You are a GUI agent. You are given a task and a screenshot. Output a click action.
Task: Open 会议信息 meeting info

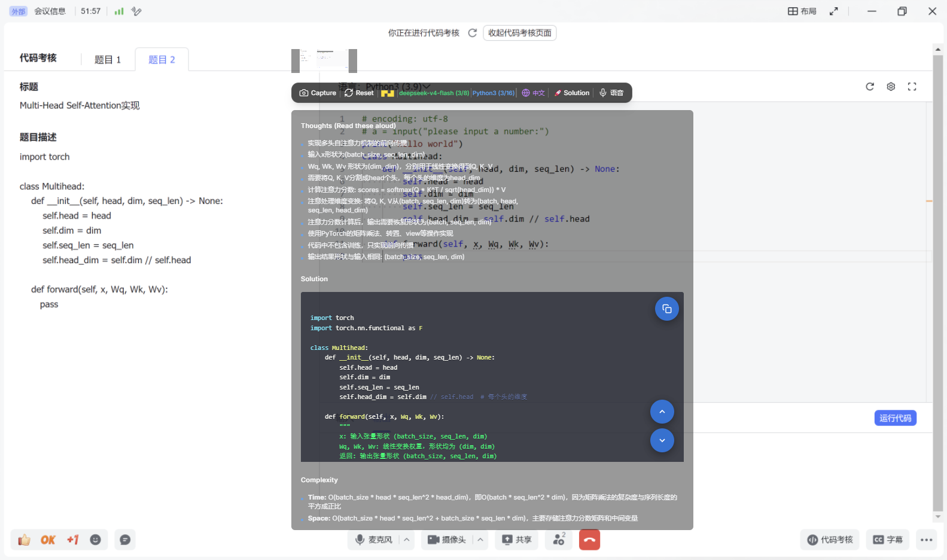(50, 11)
